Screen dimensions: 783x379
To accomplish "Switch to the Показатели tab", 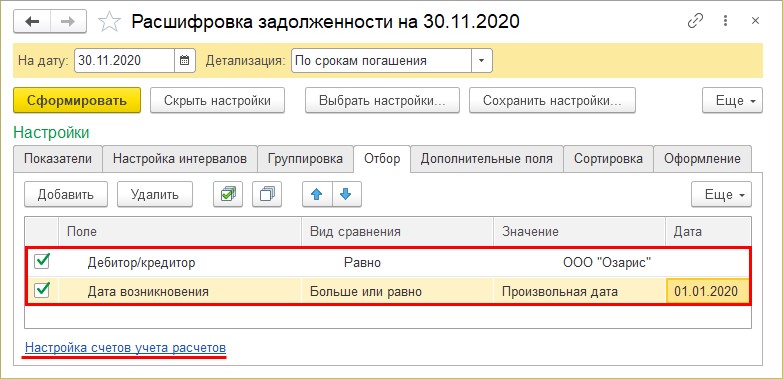I will pos(58,159).
